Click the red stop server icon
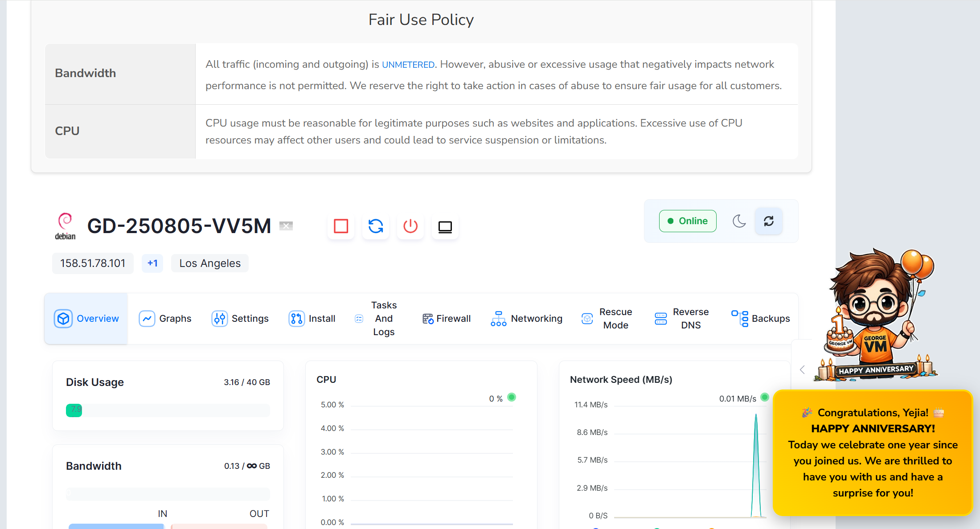980x529 pixels. click(341, 226)
